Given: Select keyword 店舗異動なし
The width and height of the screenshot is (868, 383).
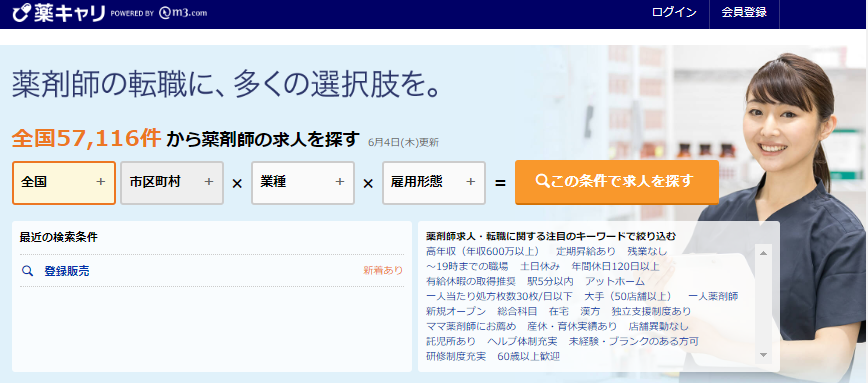Looking at the screenshot, I should click(659, 326).
